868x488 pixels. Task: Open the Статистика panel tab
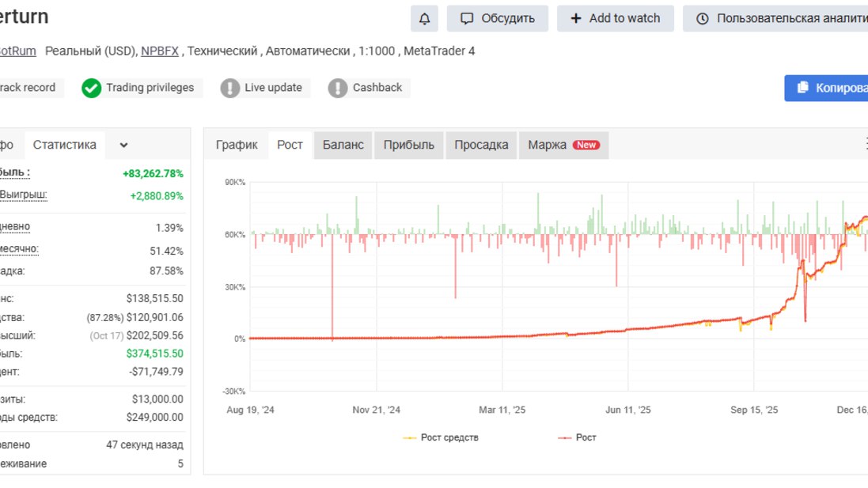[64, 145]
